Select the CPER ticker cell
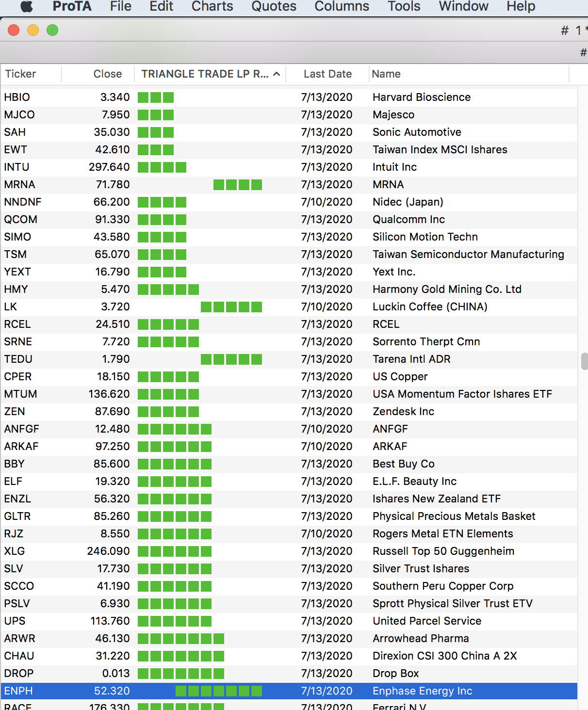Image resolution: width=588 pixels, height=710 pixels. 18,376
